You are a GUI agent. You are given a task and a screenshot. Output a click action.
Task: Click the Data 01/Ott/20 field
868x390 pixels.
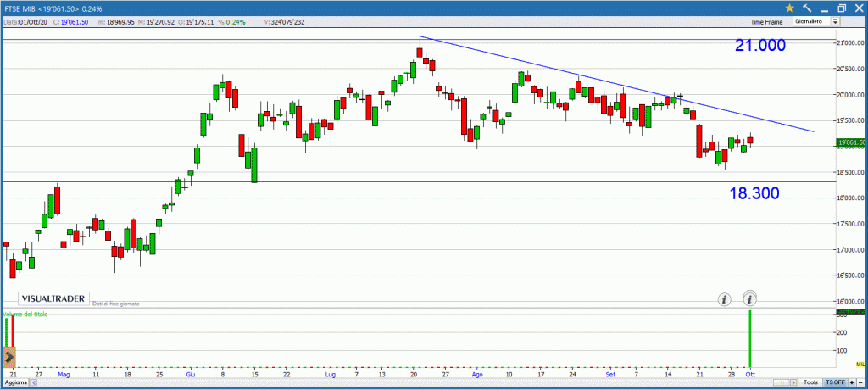click(25, 22)
